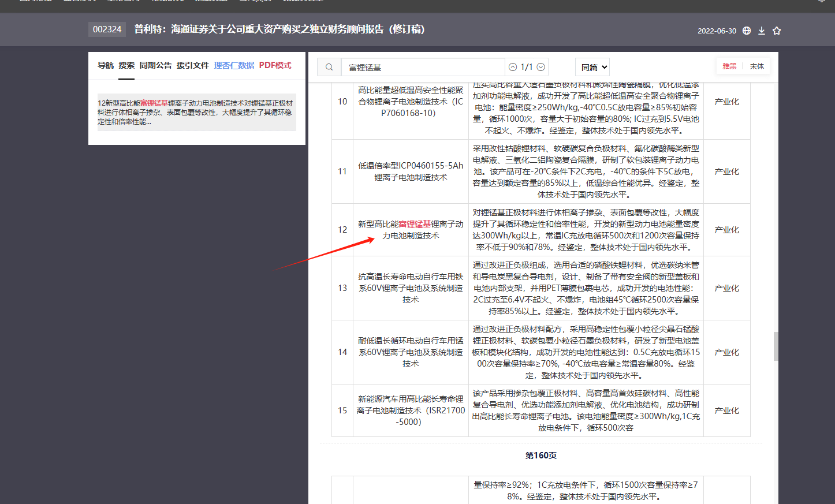Image resolution: width=835 pixels, height=504 pixels.
Task: Favorite the report with the star icon
Action: point(777,31)
